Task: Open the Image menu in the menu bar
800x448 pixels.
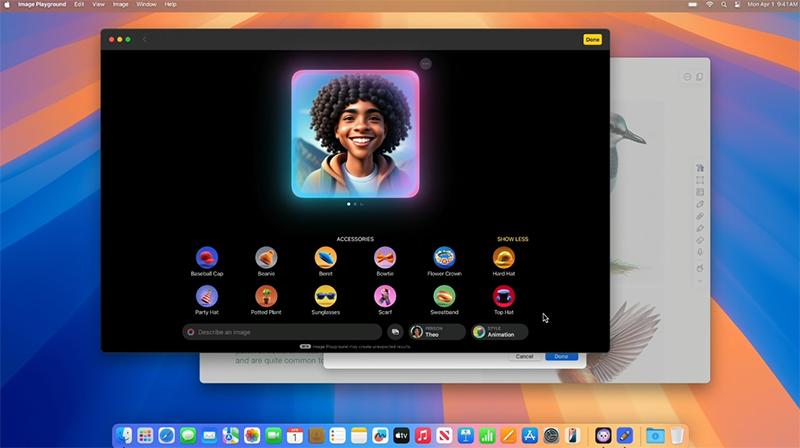Action: coord(120,5)
